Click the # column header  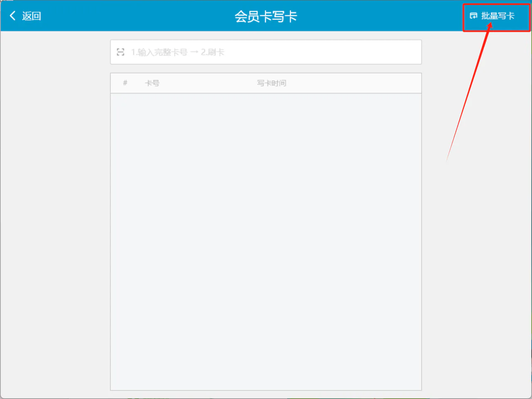click(x=125, y=83)
